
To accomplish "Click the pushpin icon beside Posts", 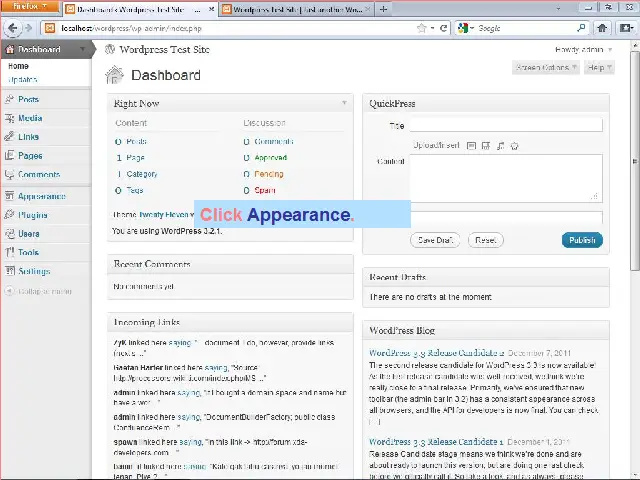I will pos(9,99).
